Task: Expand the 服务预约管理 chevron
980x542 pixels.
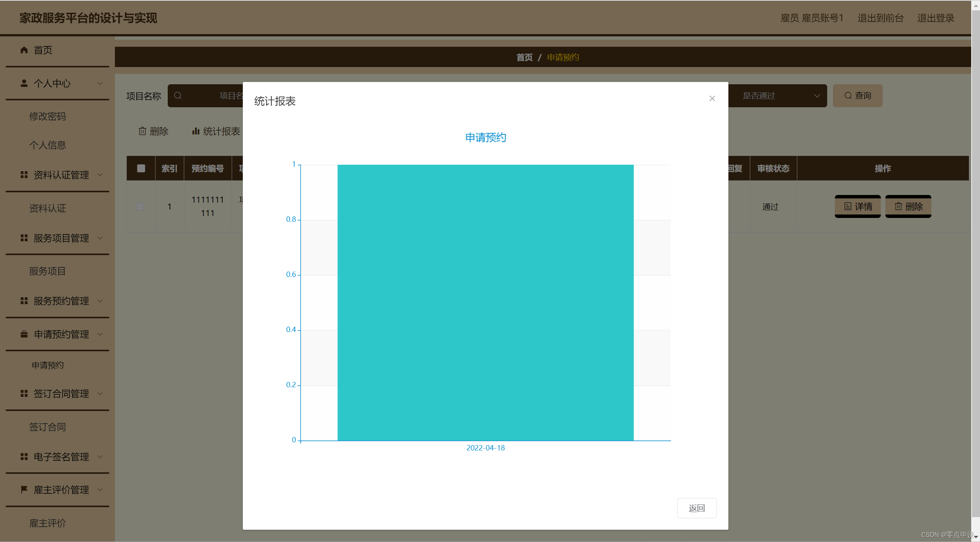Action: pyautogui.click(x=100, y=301)
